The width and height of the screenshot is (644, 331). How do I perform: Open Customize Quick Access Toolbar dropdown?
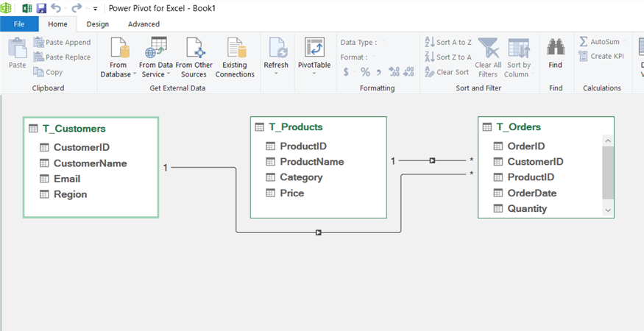pyautogui.click(x=95, y=8)
